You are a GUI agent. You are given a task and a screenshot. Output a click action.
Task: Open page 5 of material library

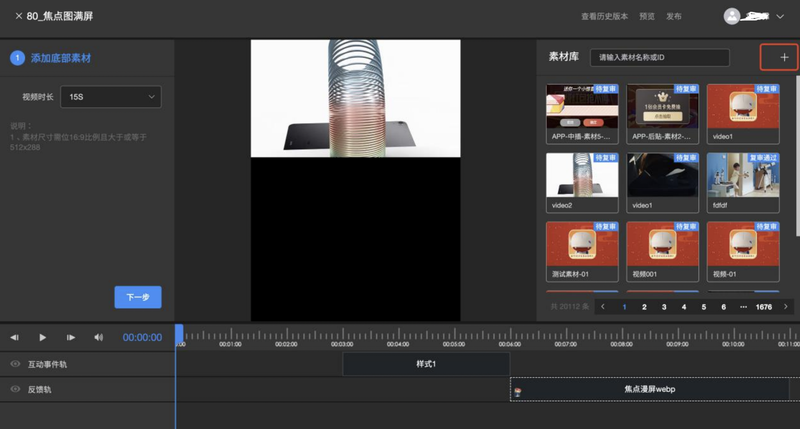(704, 307)
